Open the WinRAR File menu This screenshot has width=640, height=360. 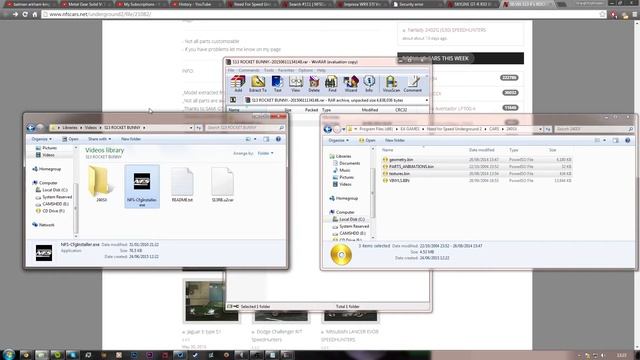coord(231,70)
